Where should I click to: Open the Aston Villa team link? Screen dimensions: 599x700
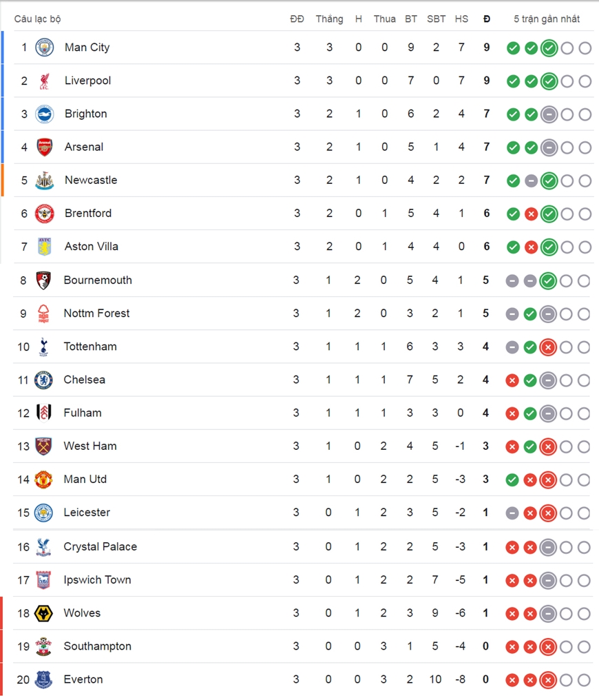tap(92, 247)
